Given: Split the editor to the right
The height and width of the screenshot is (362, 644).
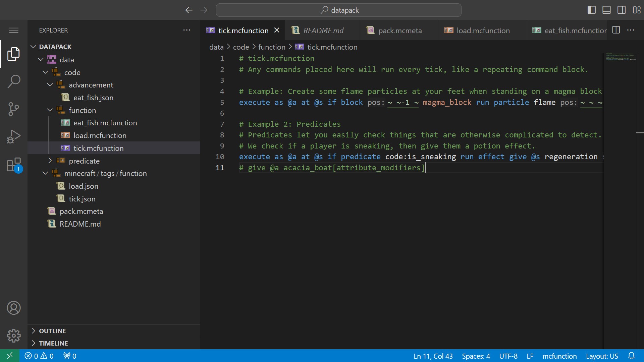Looking at the screenshot, I should [616, 30].
